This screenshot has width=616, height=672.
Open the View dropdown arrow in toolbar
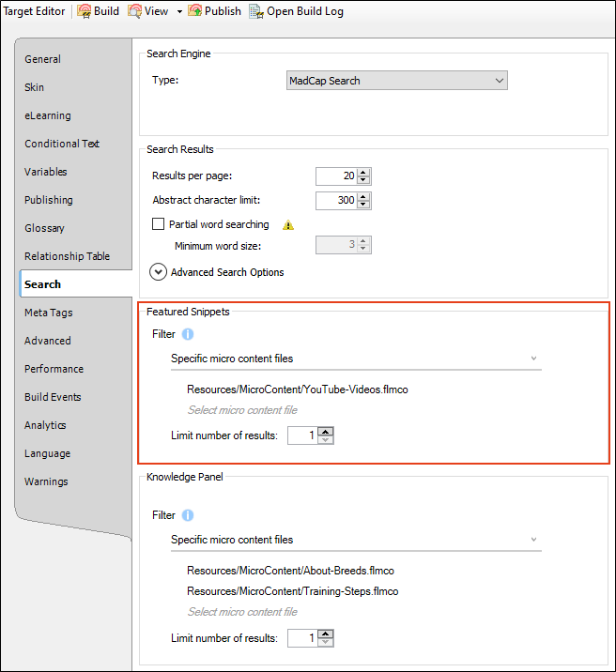[179, 11]
